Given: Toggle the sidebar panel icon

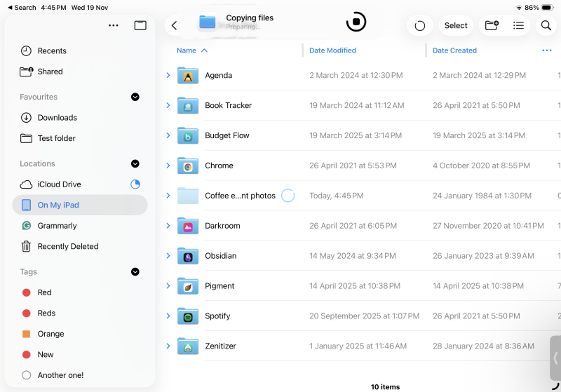Looking at the screenshot, I should pos(140,25).
